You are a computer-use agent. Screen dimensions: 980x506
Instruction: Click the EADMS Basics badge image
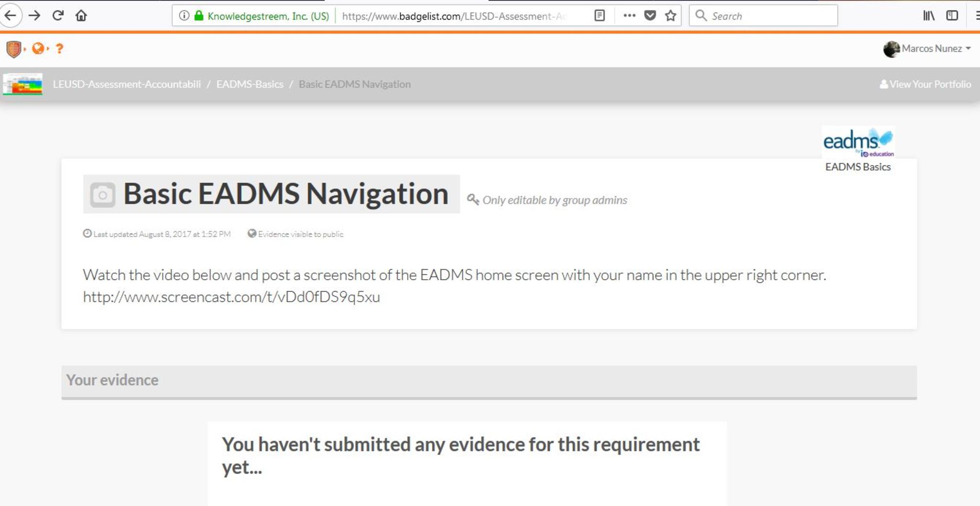tap(857, 143)
